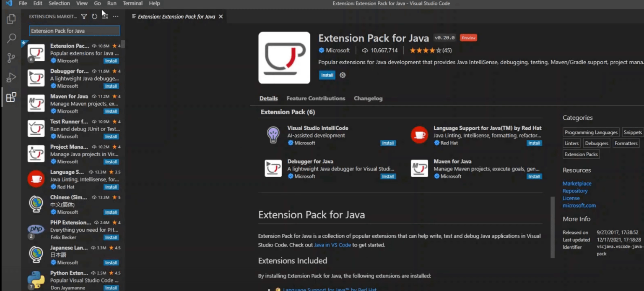Open the Edit menu

(x=38, y=3)
